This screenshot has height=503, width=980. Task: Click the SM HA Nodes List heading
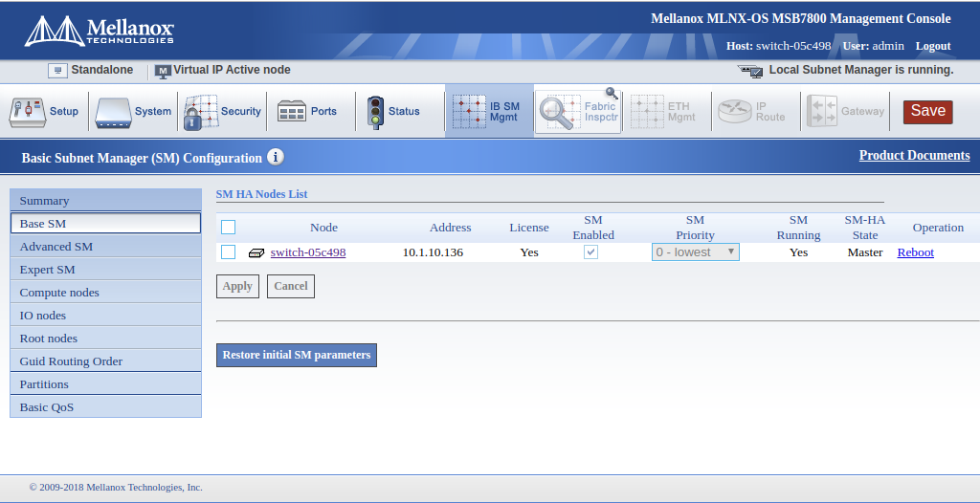click(x=261, y=194)
